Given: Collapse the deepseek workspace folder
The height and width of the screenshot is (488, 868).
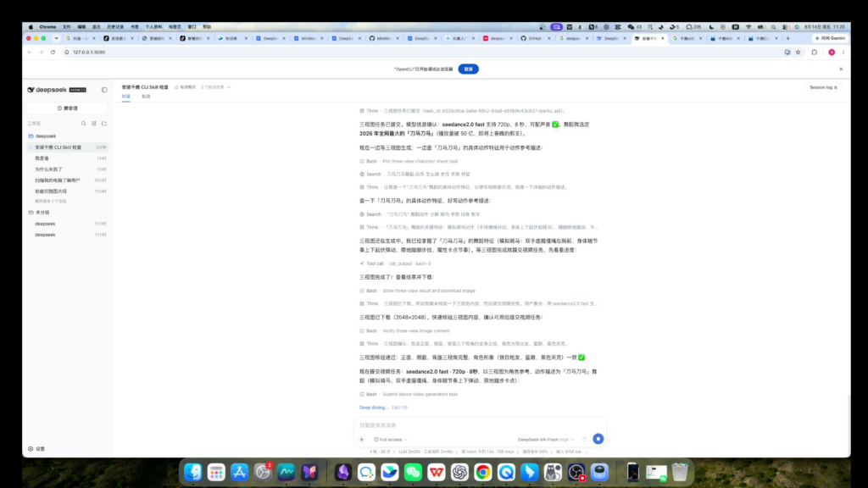Looking at the screenshot, I should [42, 136].
